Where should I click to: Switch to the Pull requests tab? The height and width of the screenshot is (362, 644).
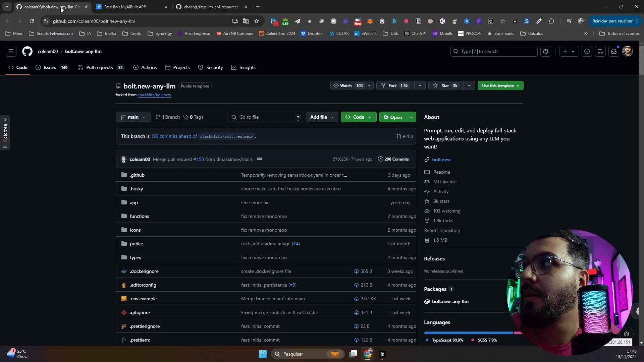(x=101, y=67)
